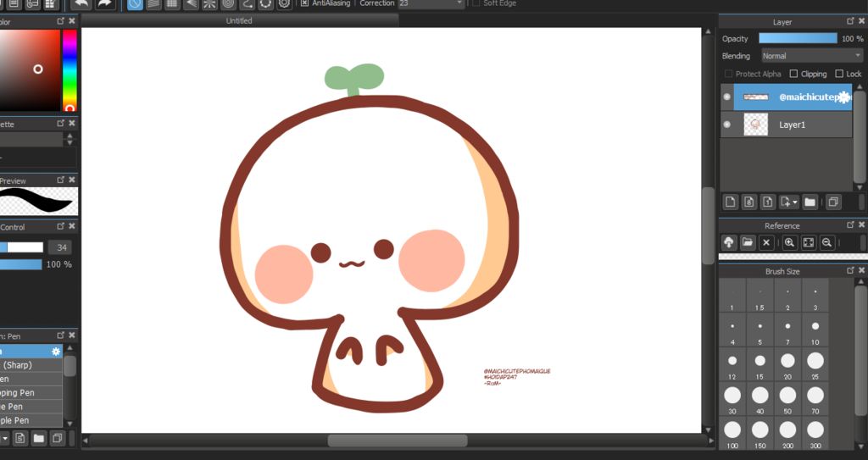This screenshot has height=460, width=868.
Task: Undock the Palette panel
Action: click(x=61, y=123)
